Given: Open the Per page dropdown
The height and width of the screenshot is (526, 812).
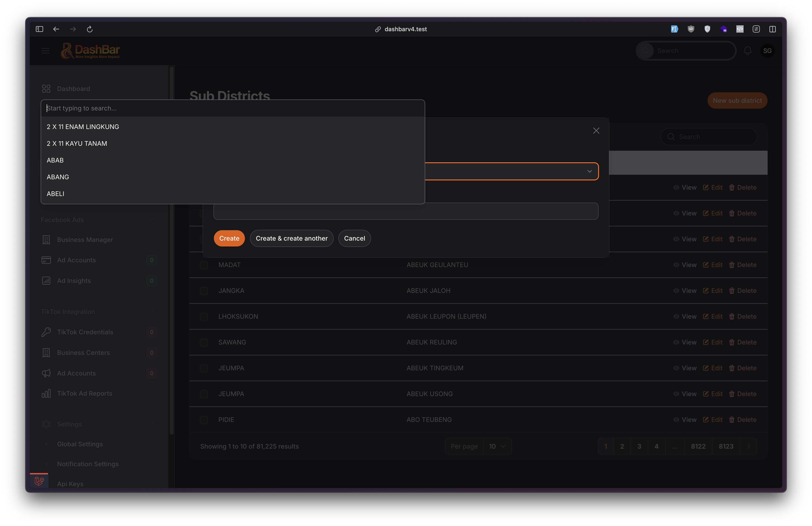Looking at the screenshot, I should (497, 446).
